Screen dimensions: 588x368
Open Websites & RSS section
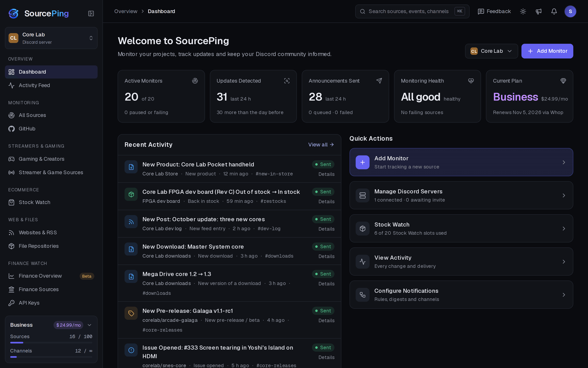click(x=51, y=232)
